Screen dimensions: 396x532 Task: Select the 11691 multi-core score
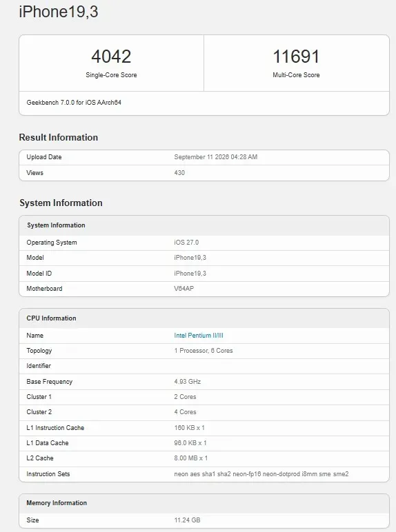(296, 57)
